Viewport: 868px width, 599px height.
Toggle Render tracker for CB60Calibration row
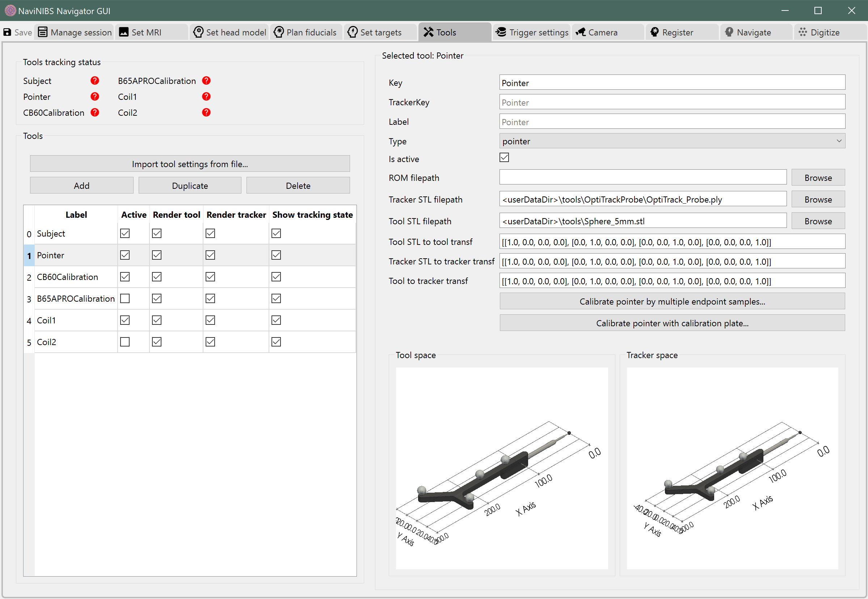click(x=210, y=277)
